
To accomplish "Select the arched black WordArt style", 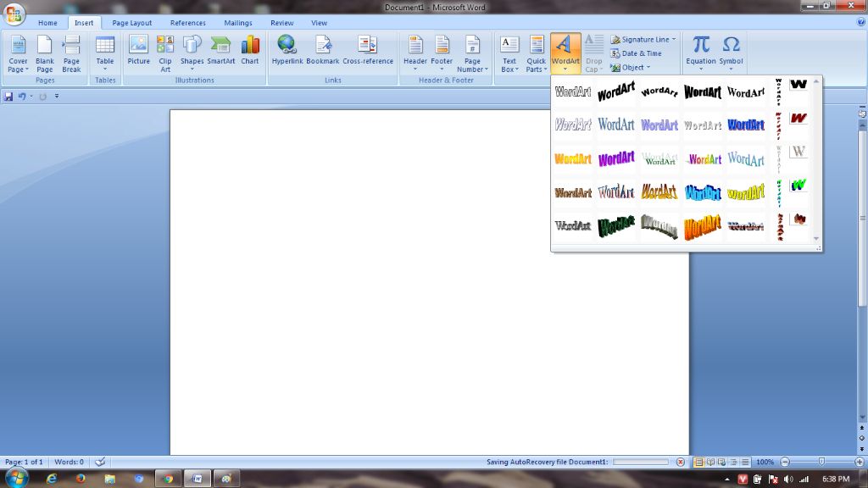I will (659, 91).
